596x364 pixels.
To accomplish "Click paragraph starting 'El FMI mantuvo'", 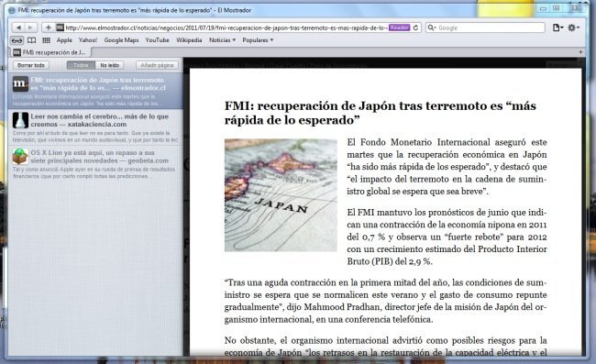I will click(x=447, y=237).
